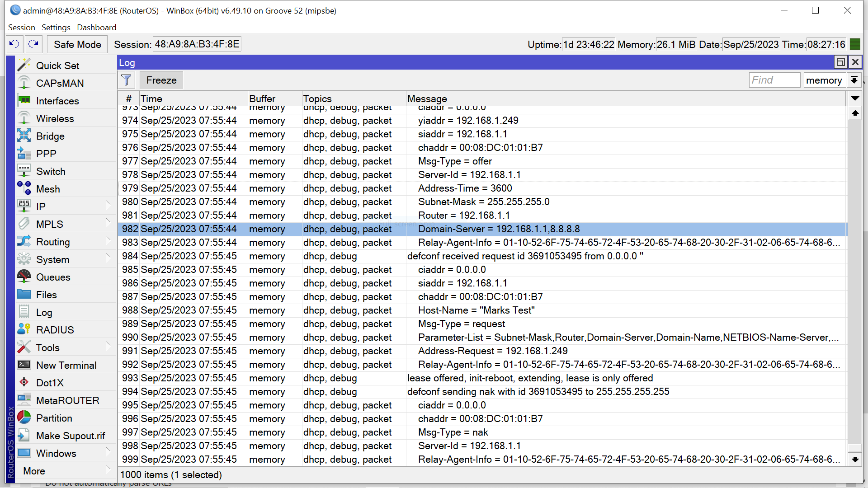Click the New Terminal screen icon
This screenshot has width=868, height=488.
24,365
